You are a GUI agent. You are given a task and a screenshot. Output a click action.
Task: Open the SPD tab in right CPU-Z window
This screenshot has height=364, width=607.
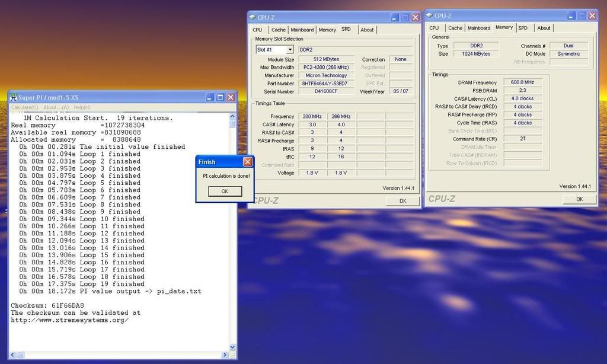click(x=523, y=28)
